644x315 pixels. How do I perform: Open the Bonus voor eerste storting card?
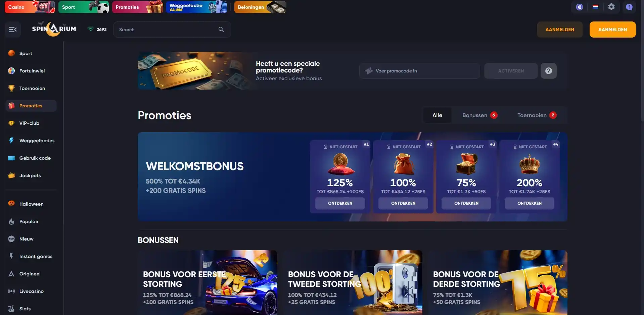[x=208, y=282]
